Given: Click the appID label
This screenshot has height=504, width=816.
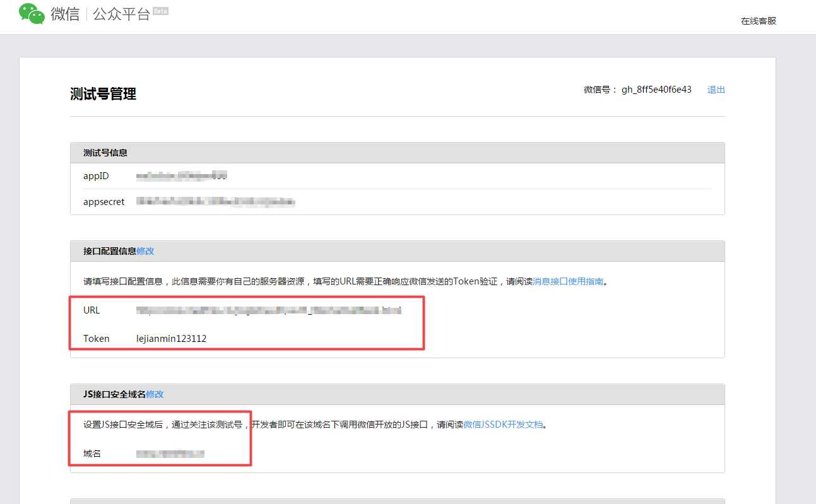Looking at the screenshot, I should (x=96, y=176).
